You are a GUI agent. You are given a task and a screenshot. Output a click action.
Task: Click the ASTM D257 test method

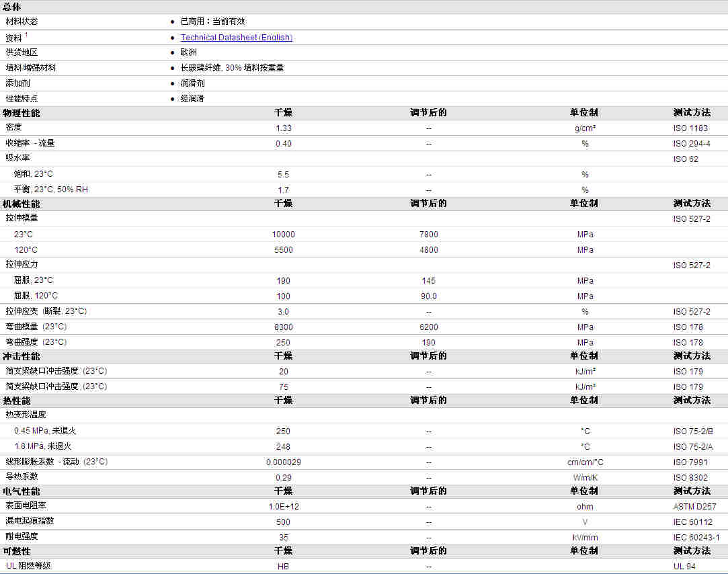[x=694, y=506]
